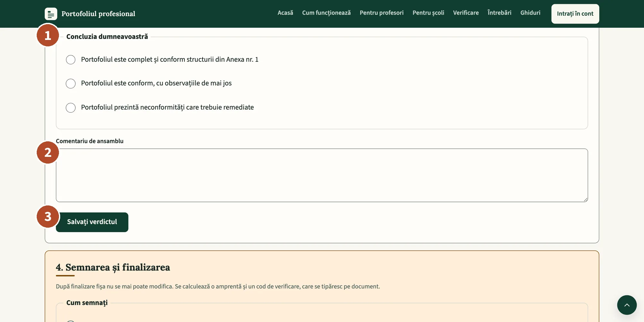
Task: Open the Acasă menu item
Action: [x=285, y=13]
